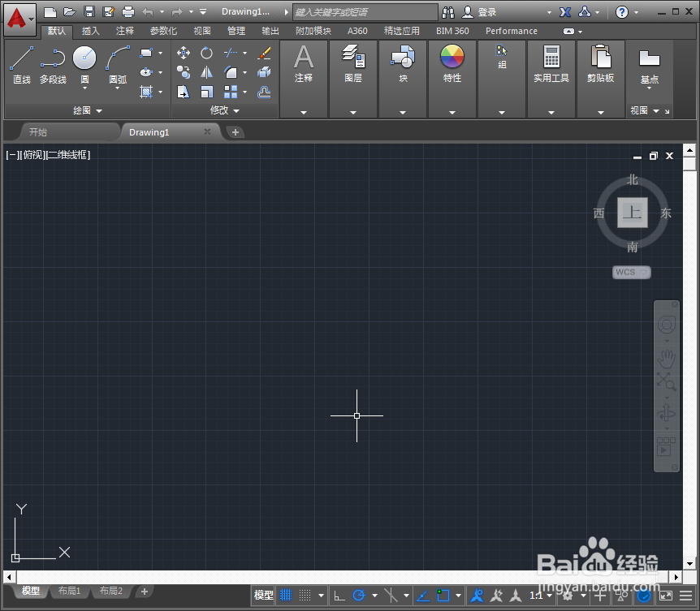Open the Clipboard (剪贴板) panel
Viewport: 700px width, 611px height.
[601, 63]
